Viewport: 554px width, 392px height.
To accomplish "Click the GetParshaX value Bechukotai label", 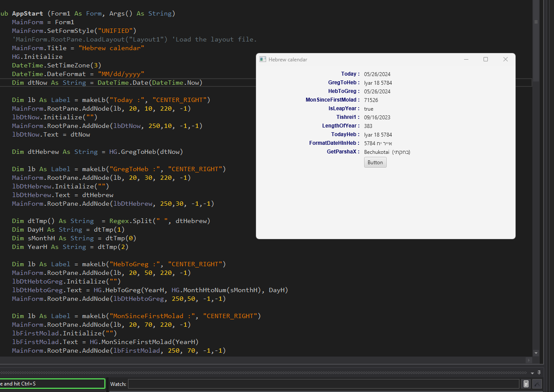I will 387,152.
